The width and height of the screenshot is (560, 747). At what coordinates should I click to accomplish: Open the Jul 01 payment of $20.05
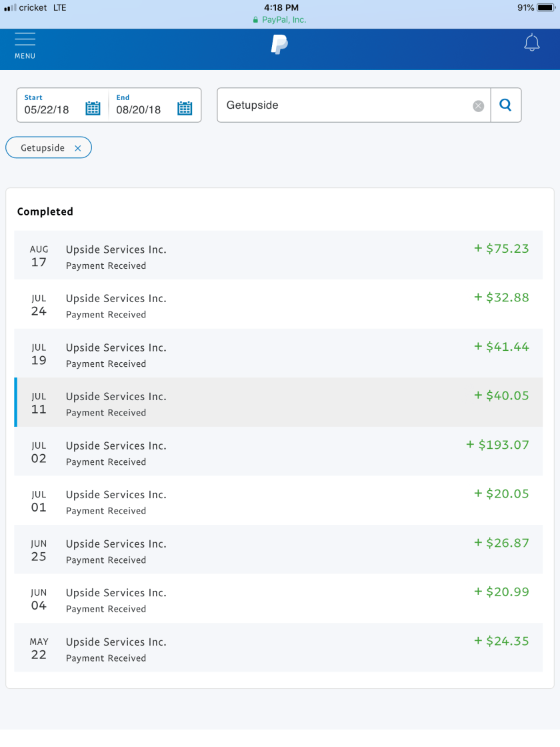pyautogui.click(x=278, y=501)
